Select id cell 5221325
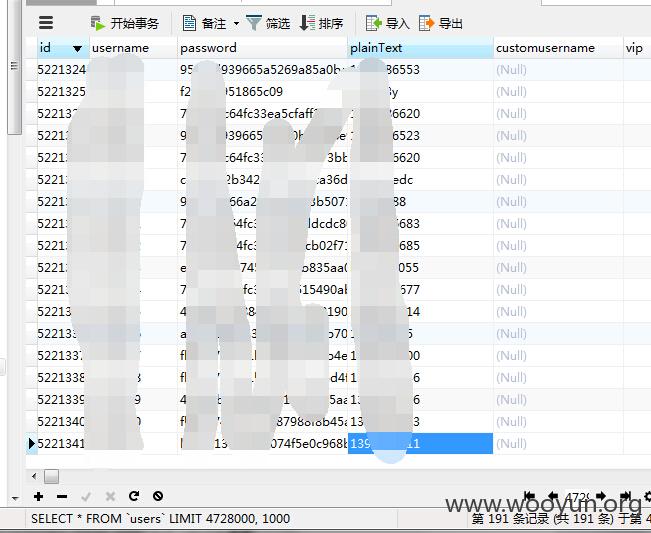This screenshot has width=651, height=533. 62,92
